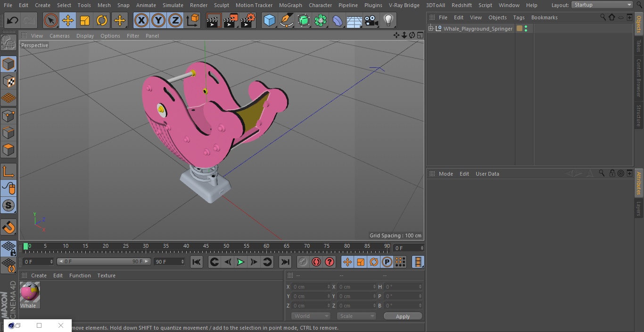Activate the Scale tool
The width and height of the screenshot is (644, 332).
pyautogui.click(x=85, y=21)
